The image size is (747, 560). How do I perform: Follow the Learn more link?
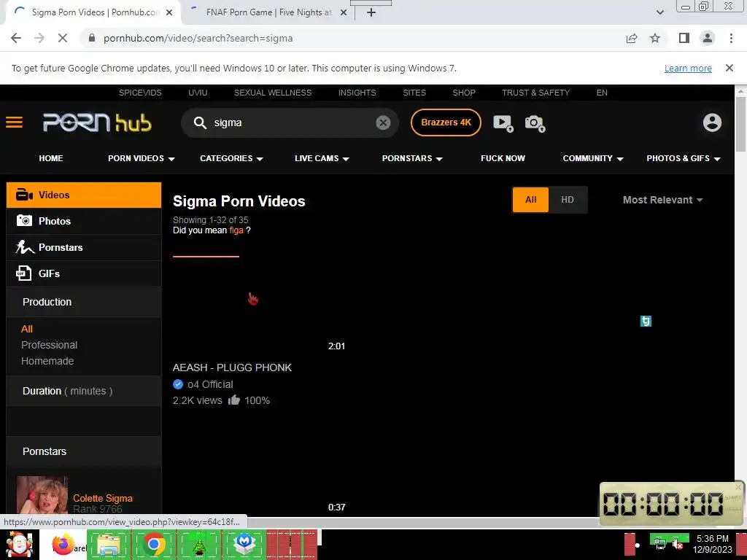(x=688, y=68)
